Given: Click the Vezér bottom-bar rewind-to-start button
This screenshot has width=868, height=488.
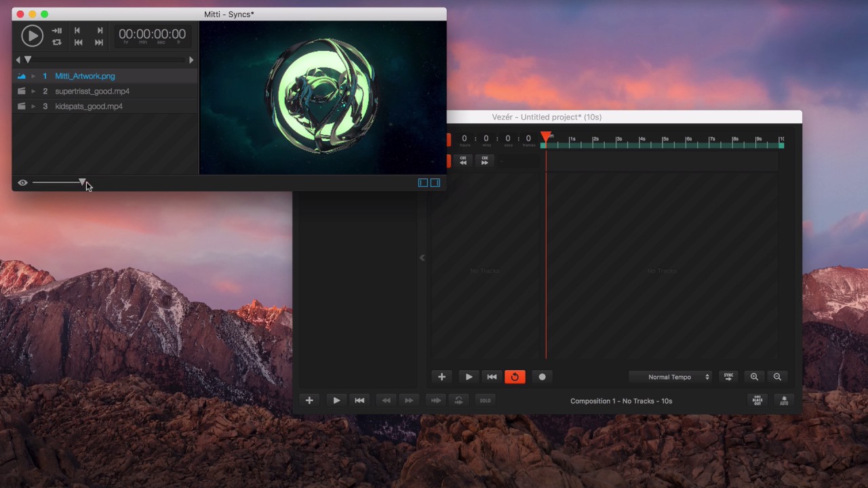Looking at the screenshot, I should (359, 401).
